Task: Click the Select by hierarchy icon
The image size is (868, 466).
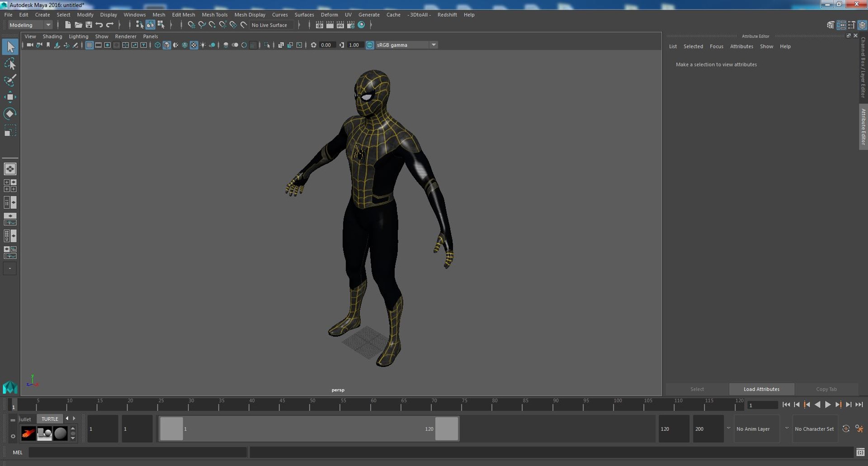Action: pyautogui.click(x=140, y=25)
